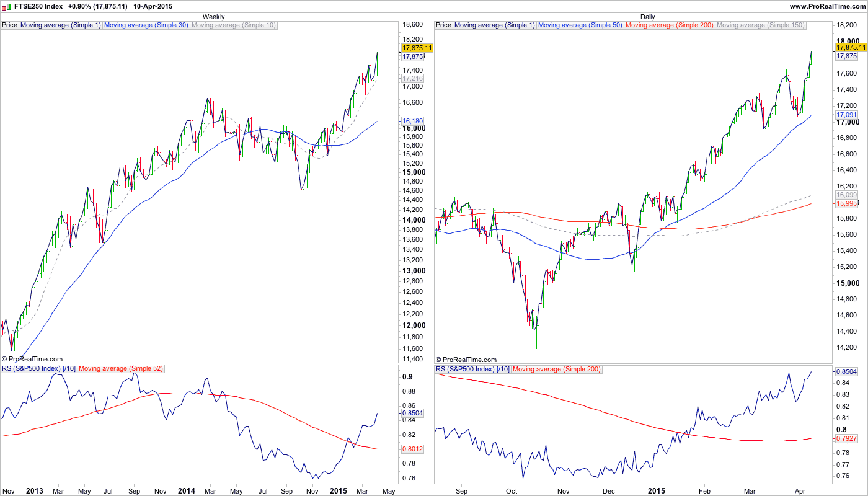Click the red 15,995 moving average value tag
868x496 pixels.
pos(847,203)
